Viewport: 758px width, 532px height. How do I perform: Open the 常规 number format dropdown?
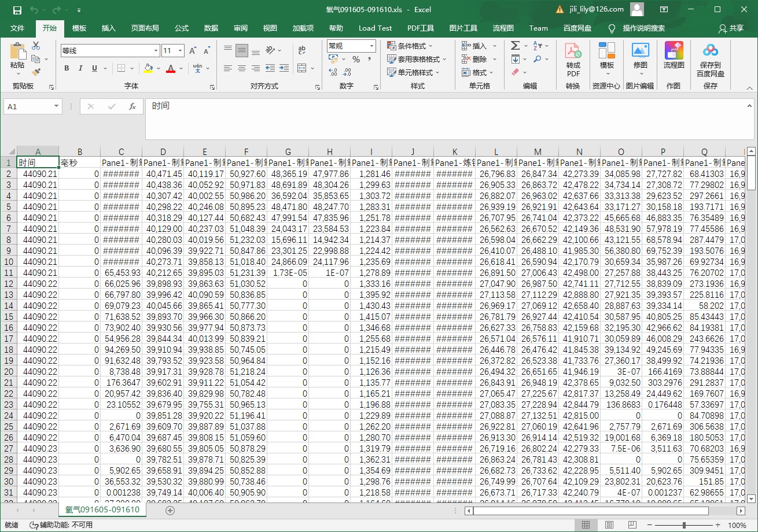(371, 46)
